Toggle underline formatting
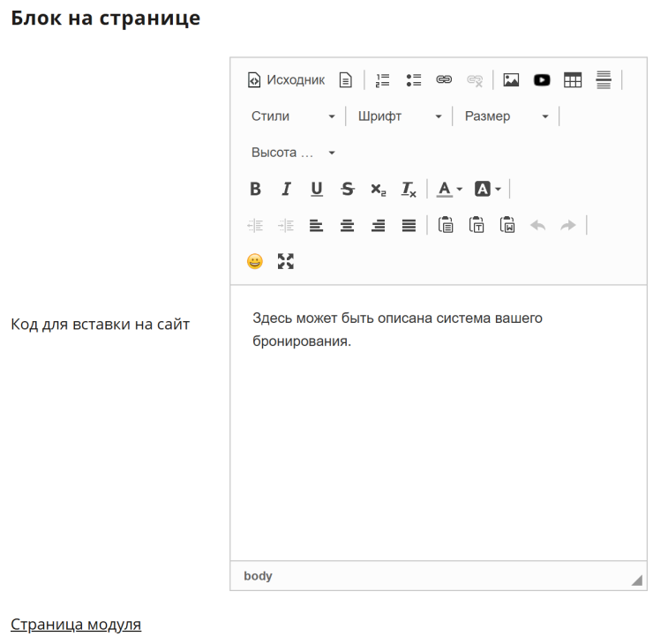This screenshot has width=653, height=644. tap(317, 189)
